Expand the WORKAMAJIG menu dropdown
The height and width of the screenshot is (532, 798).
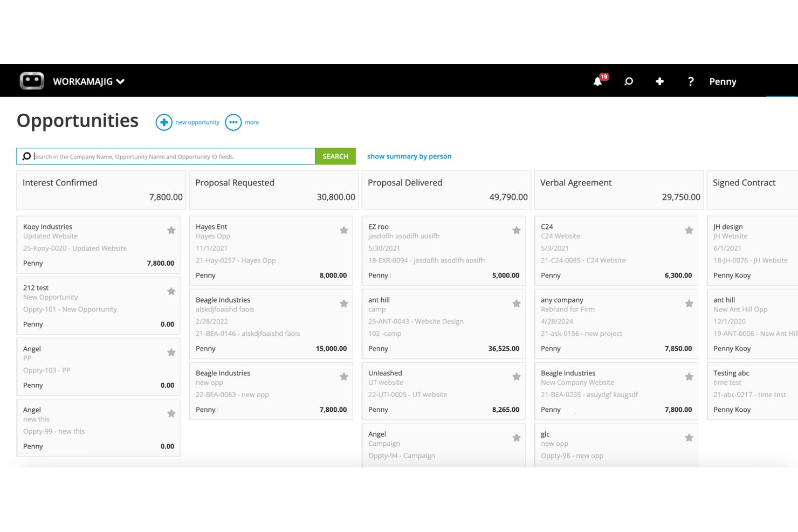tap(89, 81)
